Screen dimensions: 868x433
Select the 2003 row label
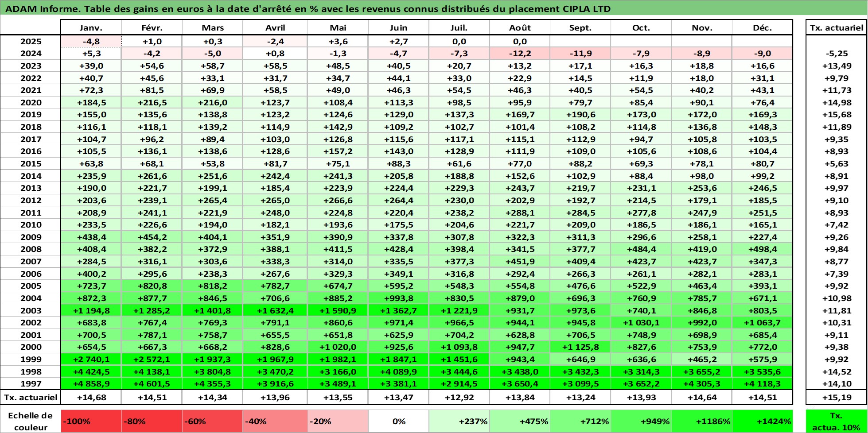(31, 311)
